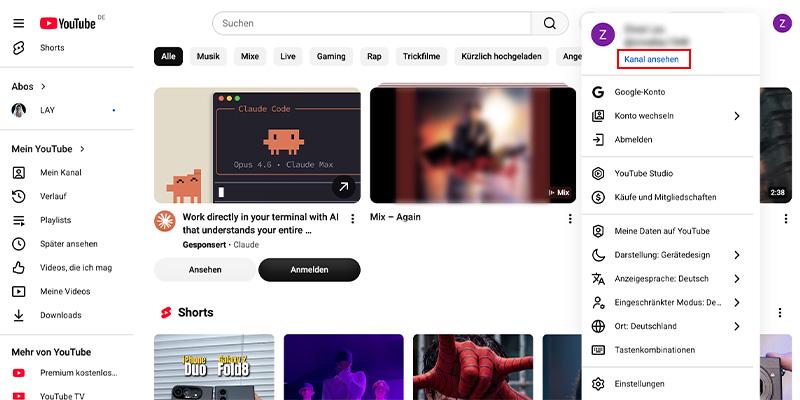Open Meine Videos in sidebar
800x400 pixels.
coord(66,291)
